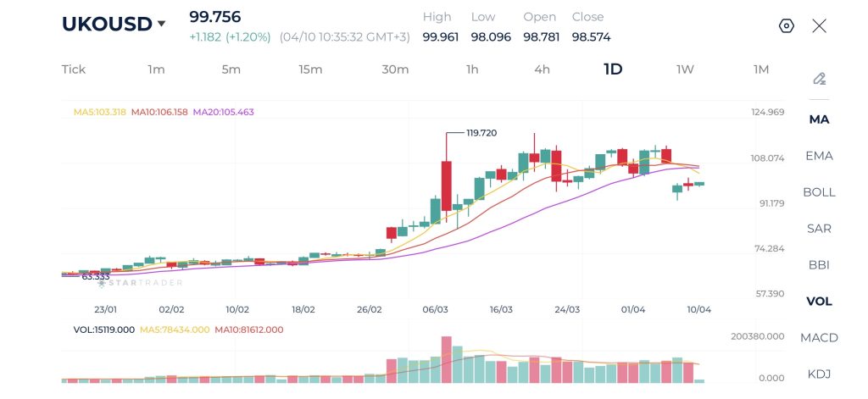Switch chart to 15m interval

(310, 69)
